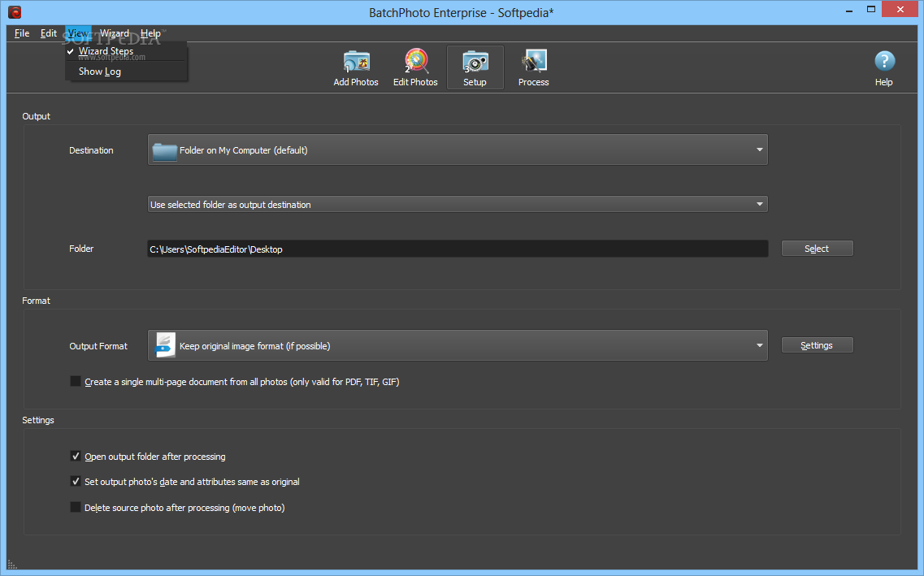Click the 'Destination' label

click(x=91, y=150)
